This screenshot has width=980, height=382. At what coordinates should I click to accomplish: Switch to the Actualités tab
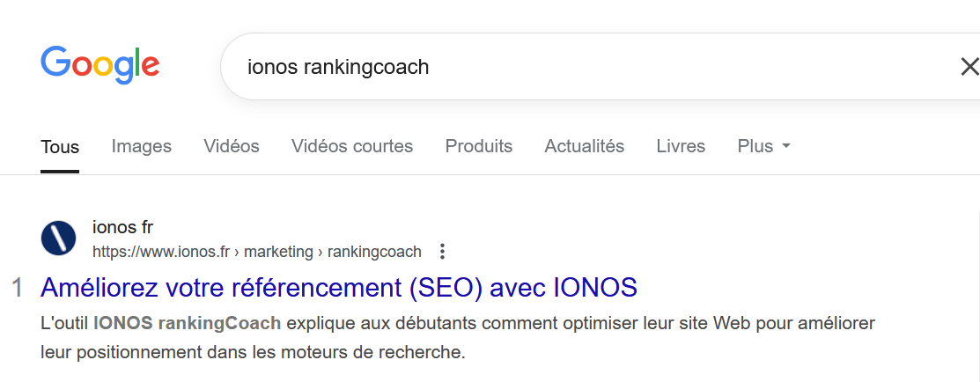click(x=585, y=146)
